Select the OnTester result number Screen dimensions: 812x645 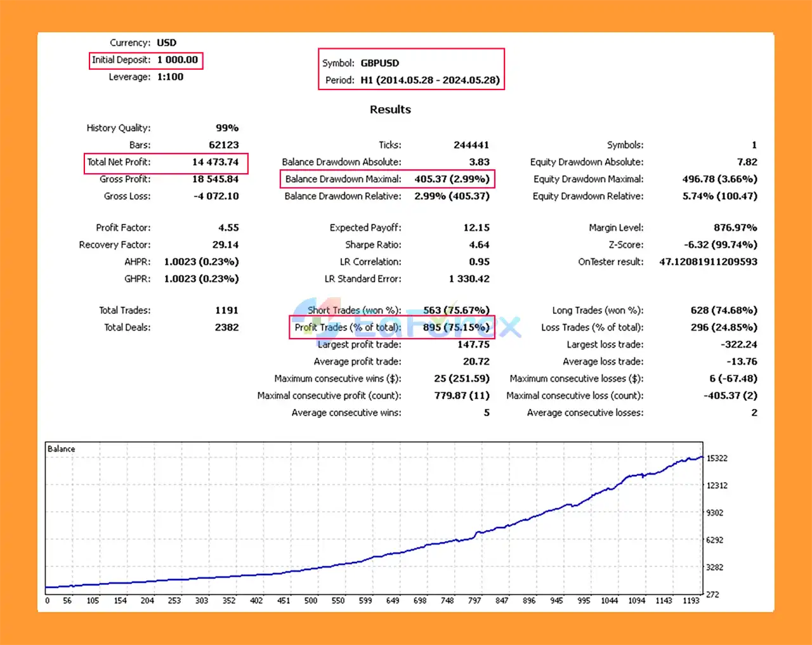click(x=708, y=261)
